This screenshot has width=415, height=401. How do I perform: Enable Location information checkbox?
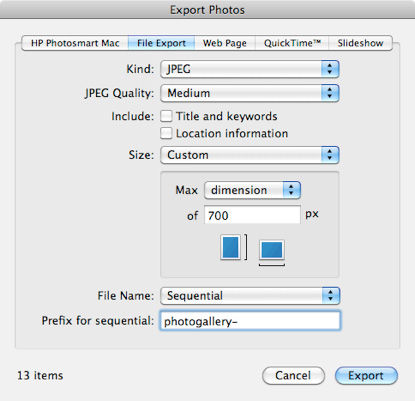pyautogui.click(x=166, y=133)
